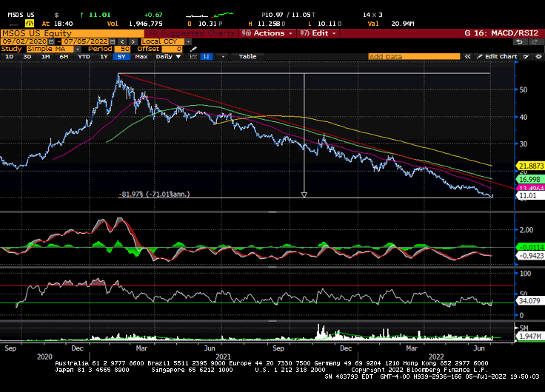545x392 pixels.
Task: Select the bar chart style icon
Action: [207, 57]
